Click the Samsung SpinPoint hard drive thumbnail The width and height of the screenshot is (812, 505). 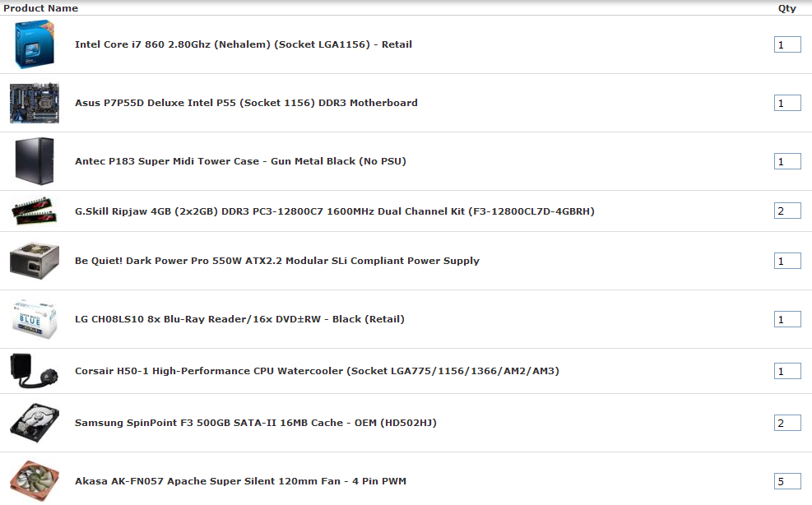(35, 423)
